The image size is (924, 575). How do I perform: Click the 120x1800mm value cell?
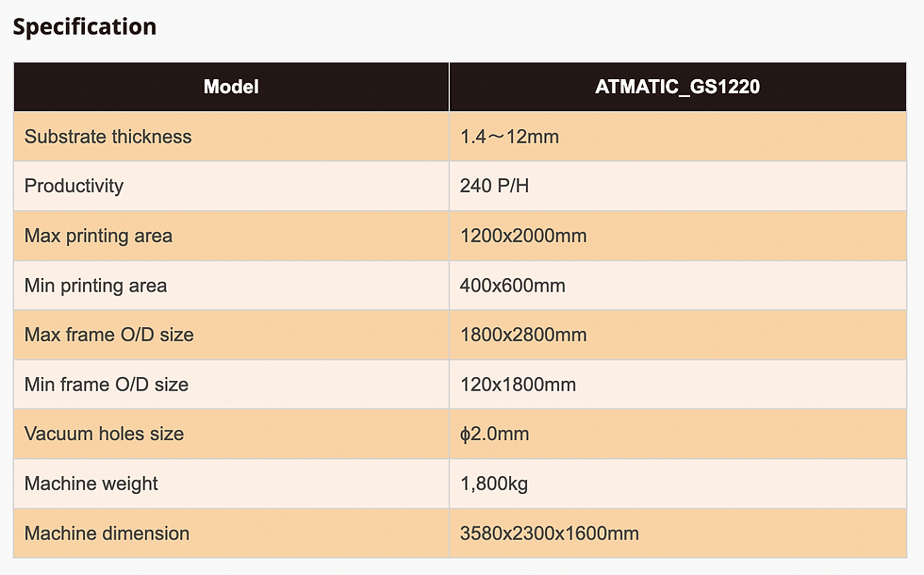(x=518, y=385)
